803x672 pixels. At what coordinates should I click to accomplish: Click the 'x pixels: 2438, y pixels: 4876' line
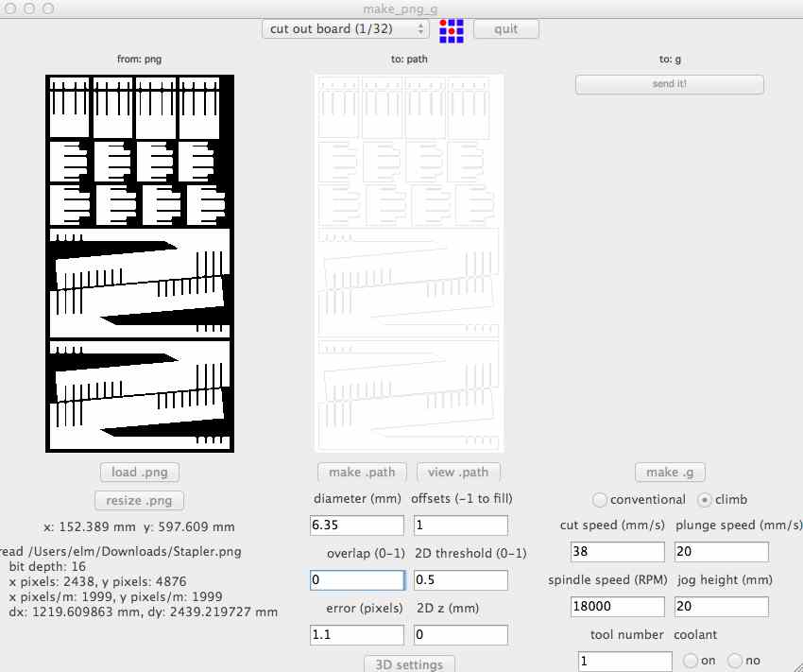point(97,582)
